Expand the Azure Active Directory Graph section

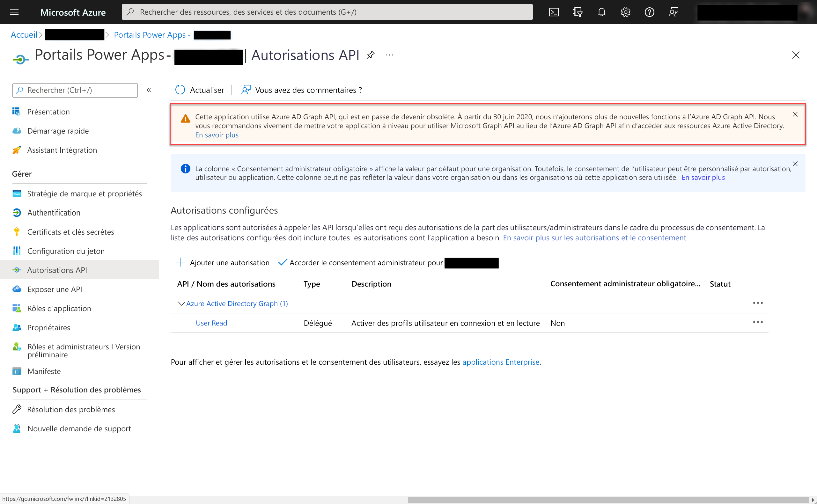point(181,303)
